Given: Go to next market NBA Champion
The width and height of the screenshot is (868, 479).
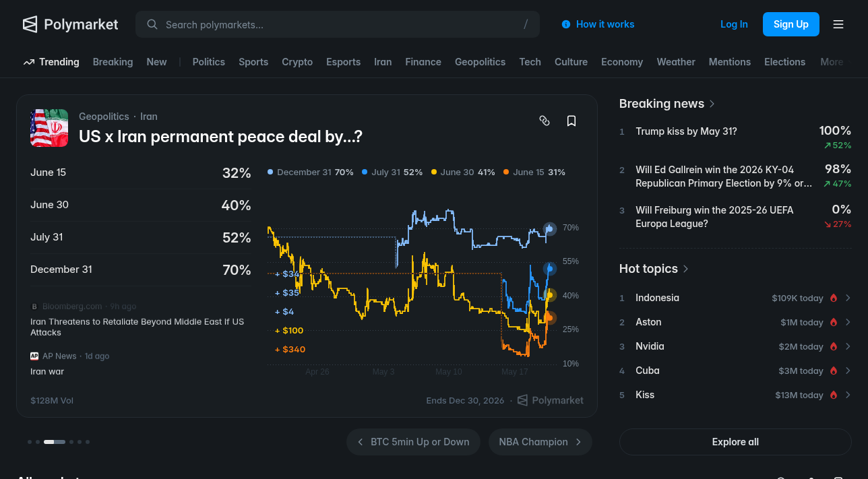Looking at the screenshot, I should pos(540,442).
